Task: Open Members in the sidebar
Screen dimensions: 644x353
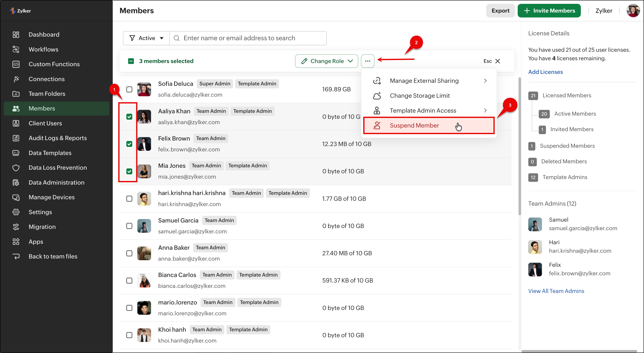Action: pyautogui.click(x=57, y=109)
